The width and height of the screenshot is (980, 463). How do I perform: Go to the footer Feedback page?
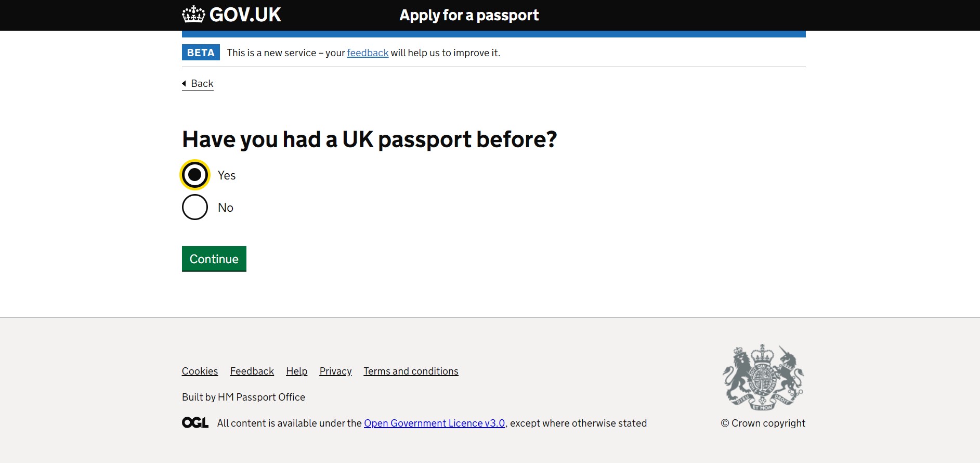point(252,371)
